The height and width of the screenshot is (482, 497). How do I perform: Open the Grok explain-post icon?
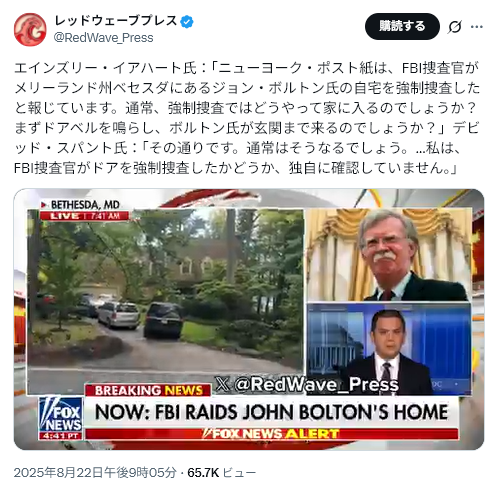(455, 27)
